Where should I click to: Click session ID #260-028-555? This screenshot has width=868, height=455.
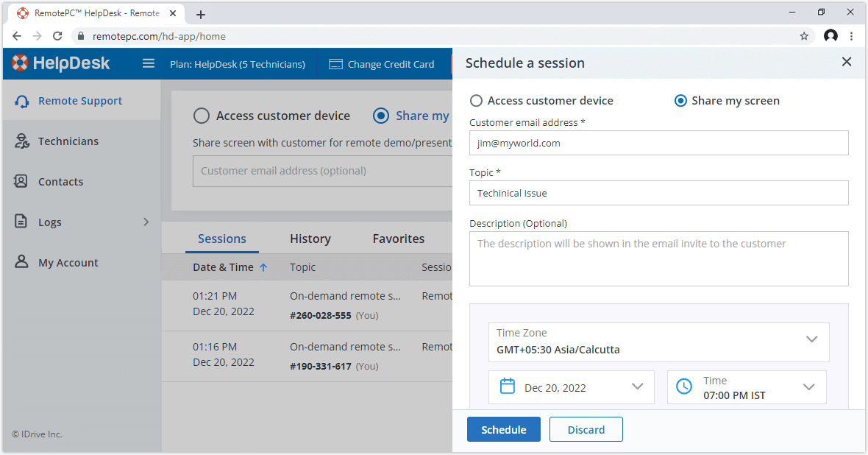click(321, 315)
